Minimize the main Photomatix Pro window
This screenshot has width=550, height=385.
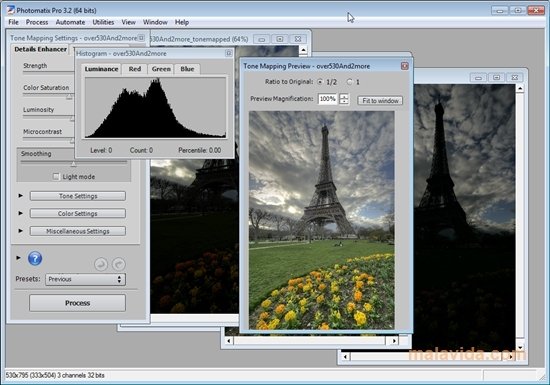pyautogui.click(x=500, y=11)
